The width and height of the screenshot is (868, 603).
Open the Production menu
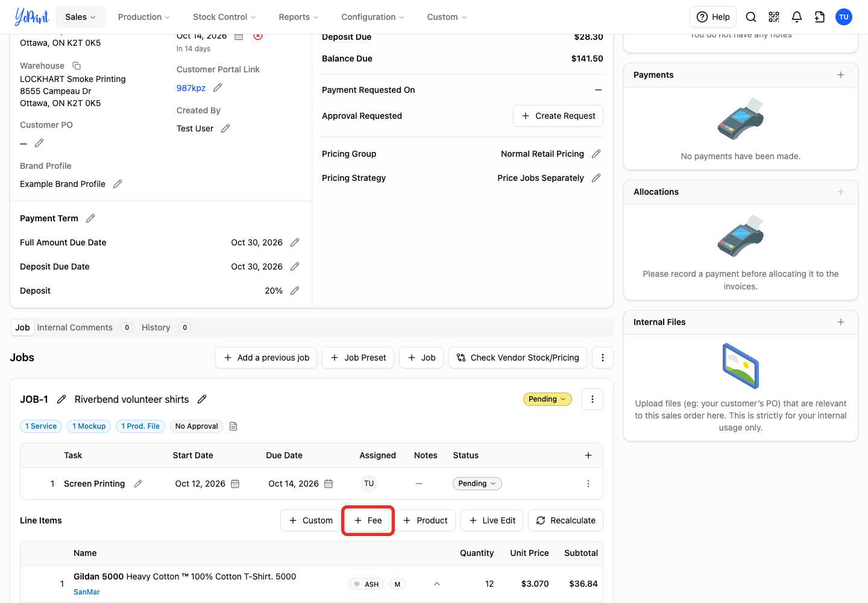144,17
